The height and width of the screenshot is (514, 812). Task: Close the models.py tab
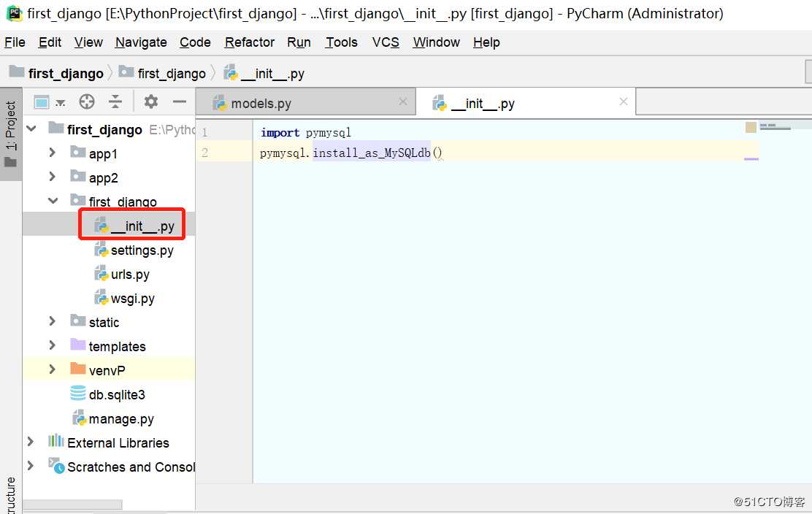pyautogui.click(x=403, y=102)
